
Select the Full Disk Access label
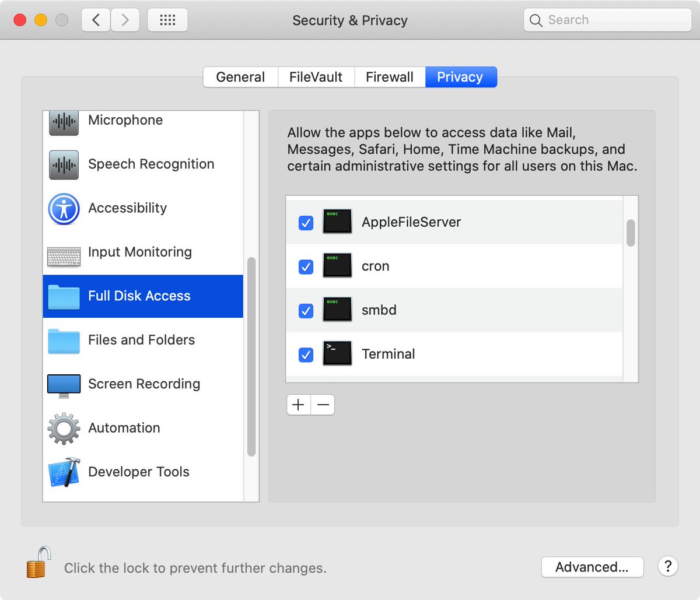coord(139,296)
